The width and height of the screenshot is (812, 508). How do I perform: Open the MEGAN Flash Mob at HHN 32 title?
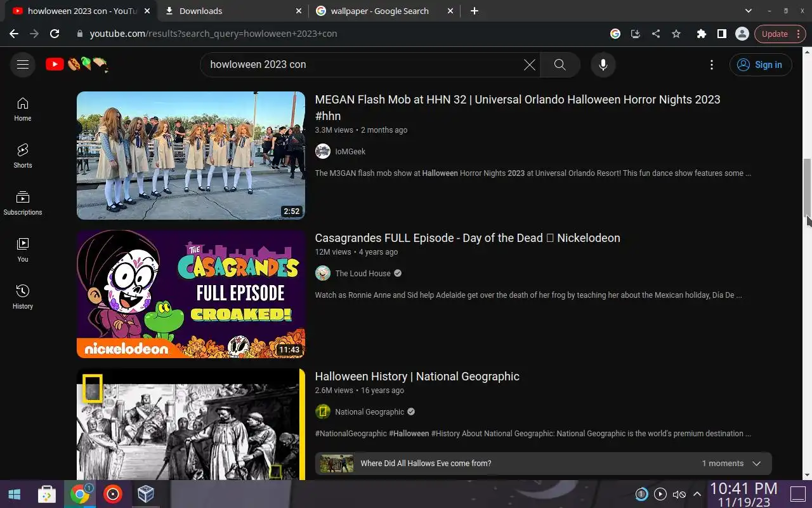pos(518,107)
